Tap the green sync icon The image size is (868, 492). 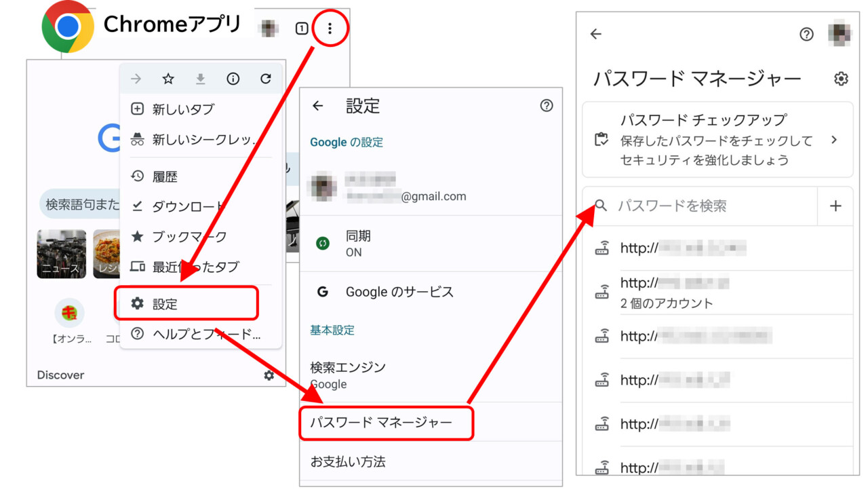point(323,243)
